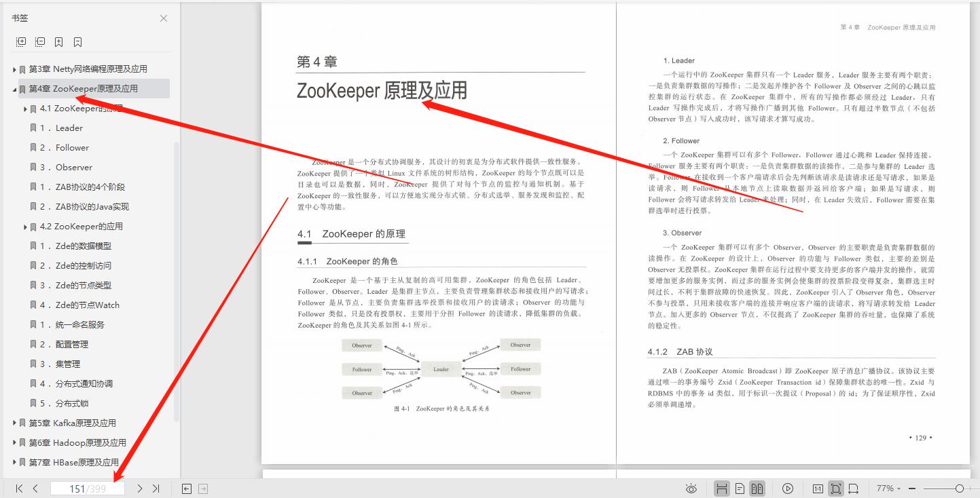
Task: Enable continuous scrolling page layout
Action: [722, 489]
